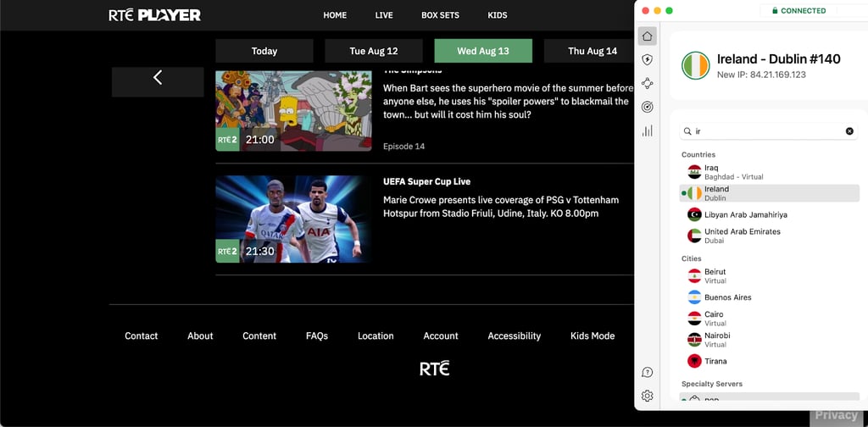This screenshot has width=868, height=427.
Task: Select United Arab Emirates Dubai server
Action: coord(770,236)
